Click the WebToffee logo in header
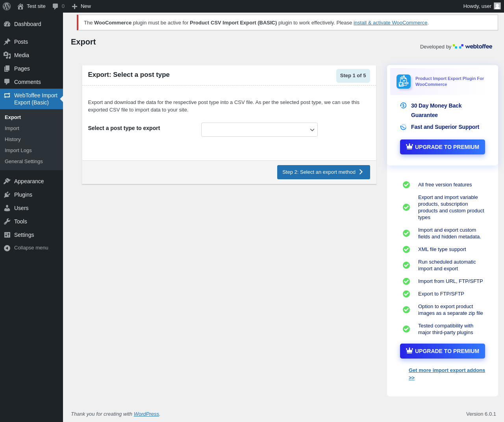The height and width of the screenshot is (422, 504). click(472, 46)
